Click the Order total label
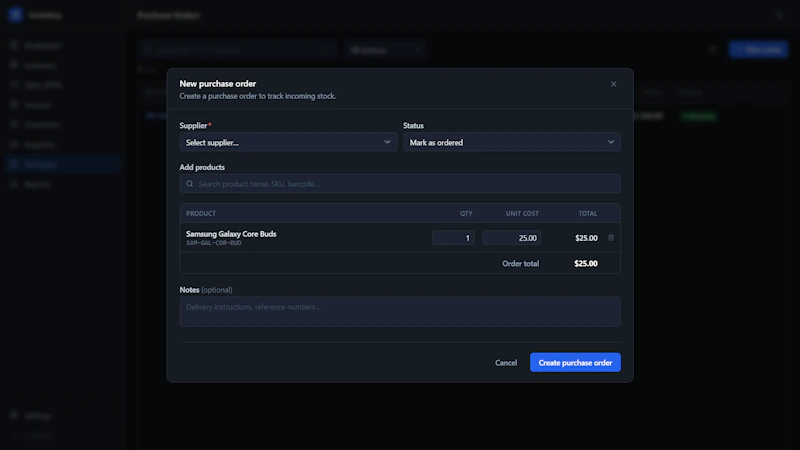This screenshot has height=450, width=800. [x=520, y=264]
